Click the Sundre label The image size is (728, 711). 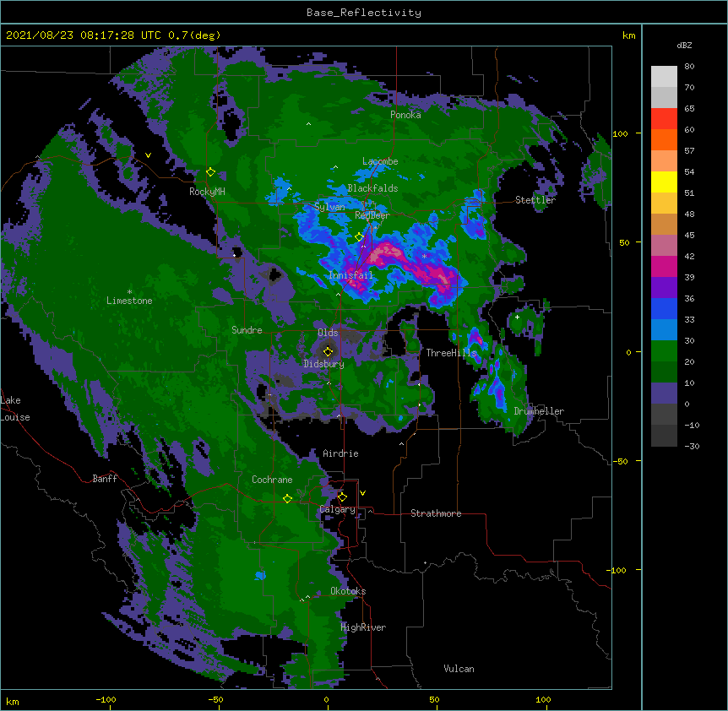coord(247,330)
